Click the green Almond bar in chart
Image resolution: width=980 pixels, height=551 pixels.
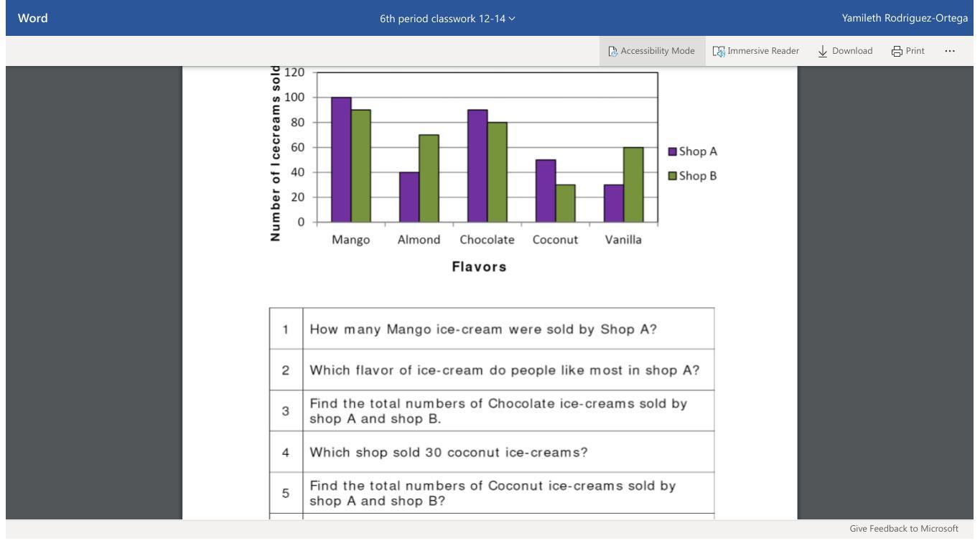[x=429, y=179]
